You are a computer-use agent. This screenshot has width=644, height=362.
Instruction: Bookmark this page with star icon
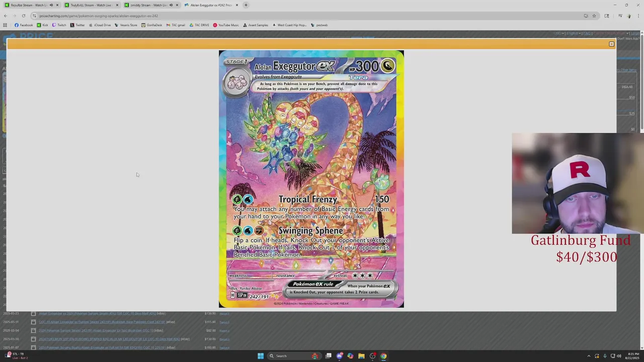click(594, 16)
